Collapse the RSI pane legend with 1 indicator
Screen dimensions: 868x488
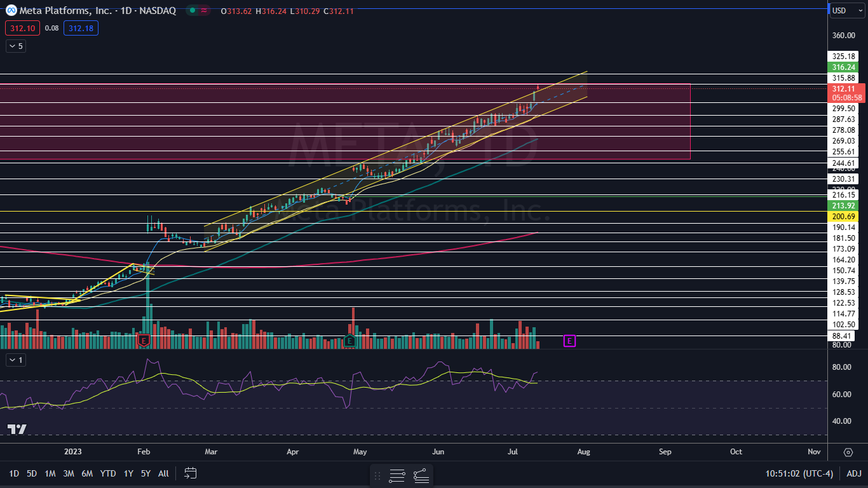pyautogui.click(x=16, y=360)
